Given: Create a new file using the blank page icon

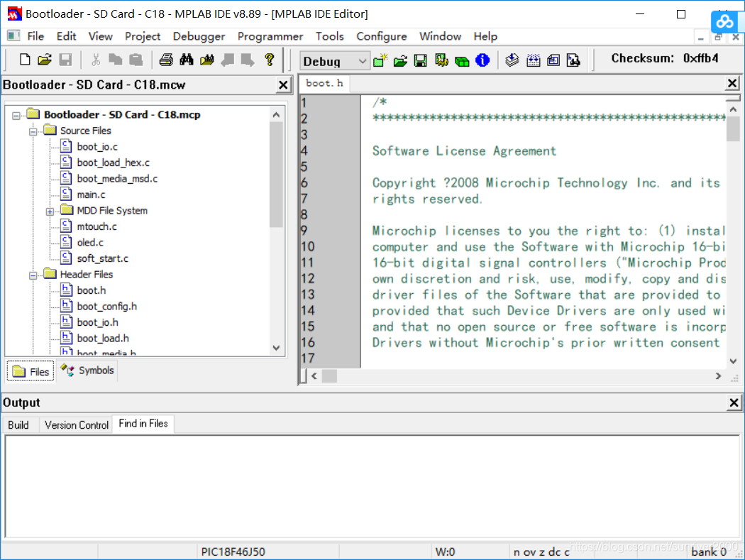Looking at the screenshot, I should (x=25, y=60).
